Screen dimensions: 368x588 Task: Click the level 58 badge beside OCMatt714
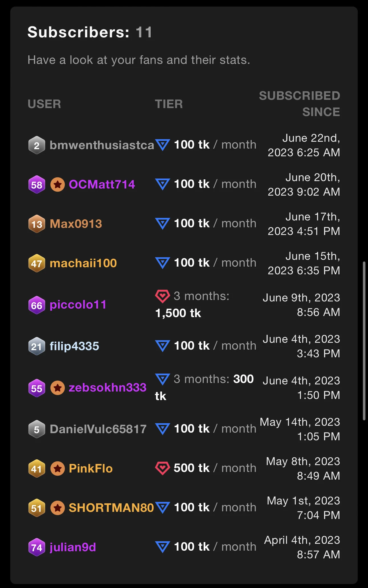pos(37,185)
